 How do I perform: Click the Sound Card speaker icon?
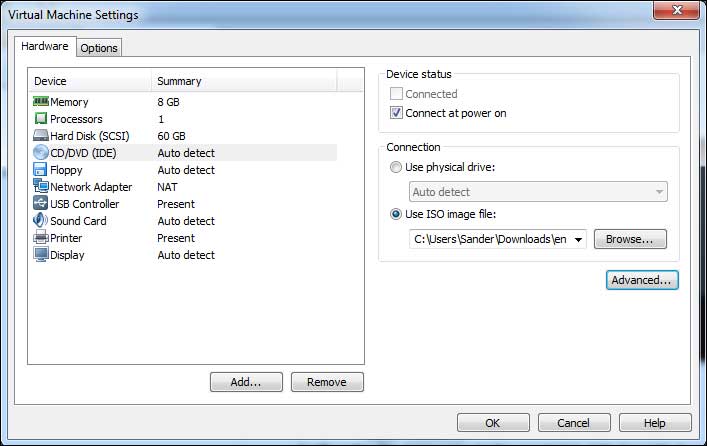pyautogui.click(x=41, y=221)
